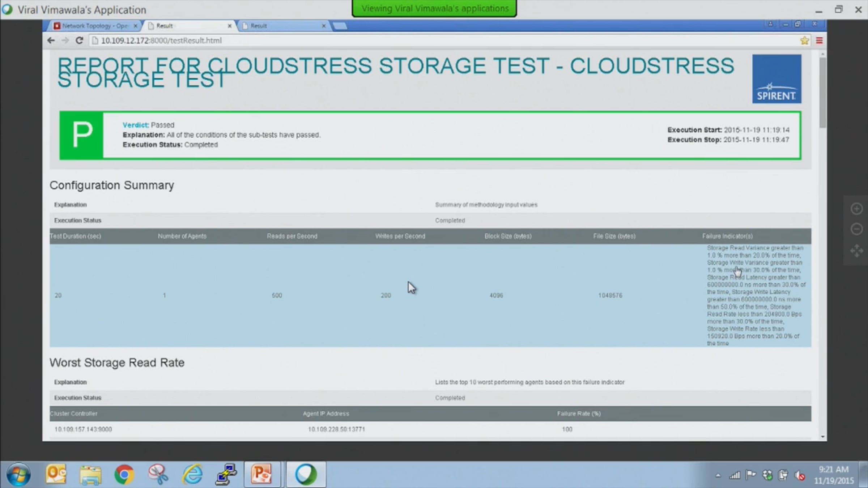Open the taskbar clock showing 9:21 AM

click(x=834, y=475)
